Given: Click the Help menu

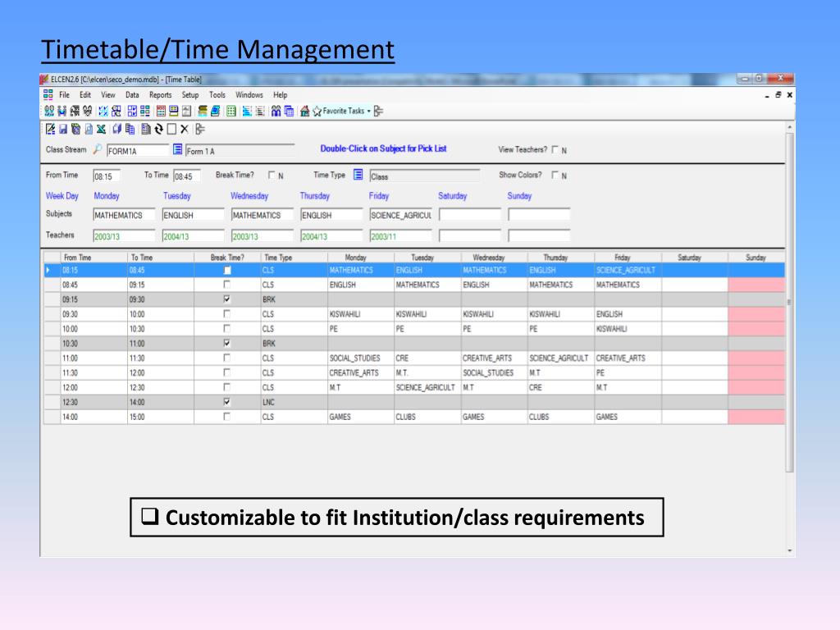Looking at the screenshot, I should coord(281,95).
